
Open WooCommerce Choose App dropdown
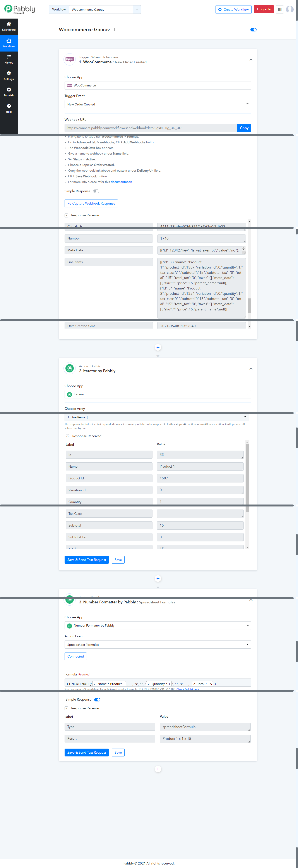(x=158, y=85)
